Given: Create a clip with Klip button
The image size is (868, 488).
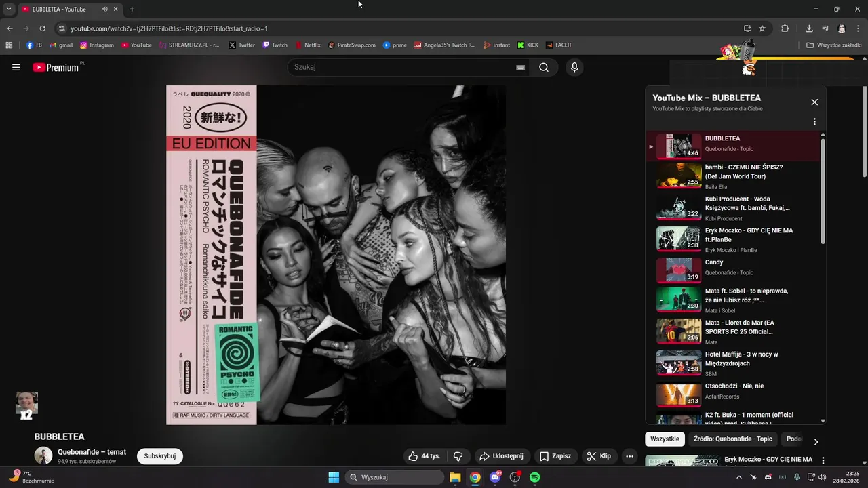Looking at the screenshot, I should coord(599,456).
